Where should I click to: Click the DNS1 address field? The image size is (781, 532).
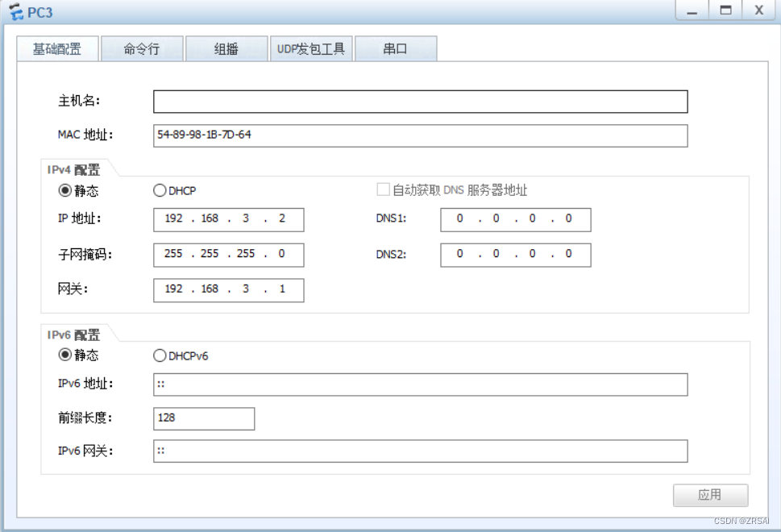(516, 220)
